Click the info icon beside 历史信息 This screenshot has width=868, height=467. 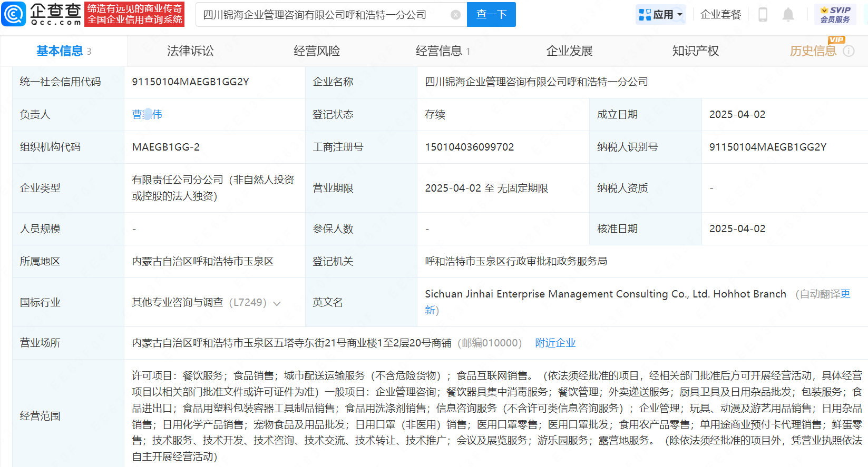849,51
